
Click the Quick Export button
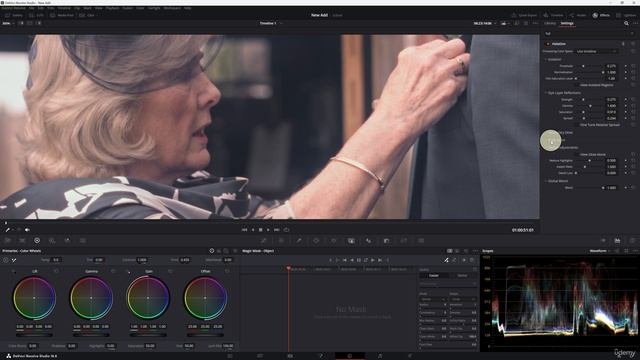[524, 15]
